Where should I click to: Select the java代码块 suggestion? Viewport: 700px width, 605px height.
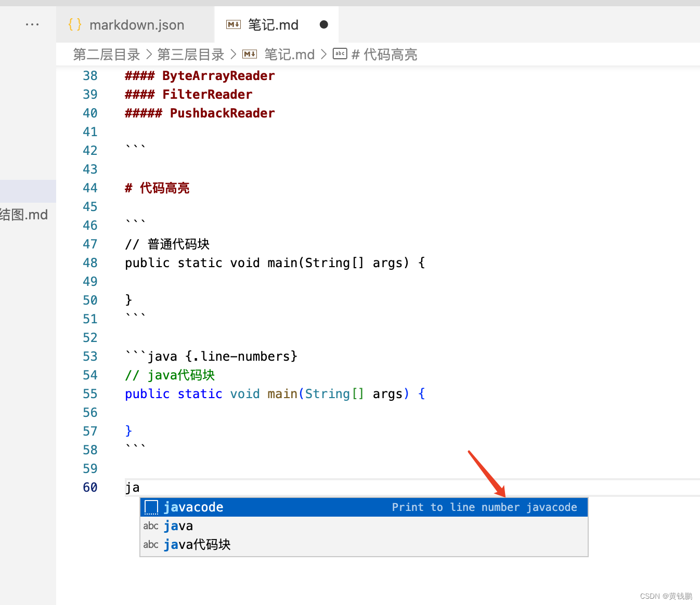364,545
